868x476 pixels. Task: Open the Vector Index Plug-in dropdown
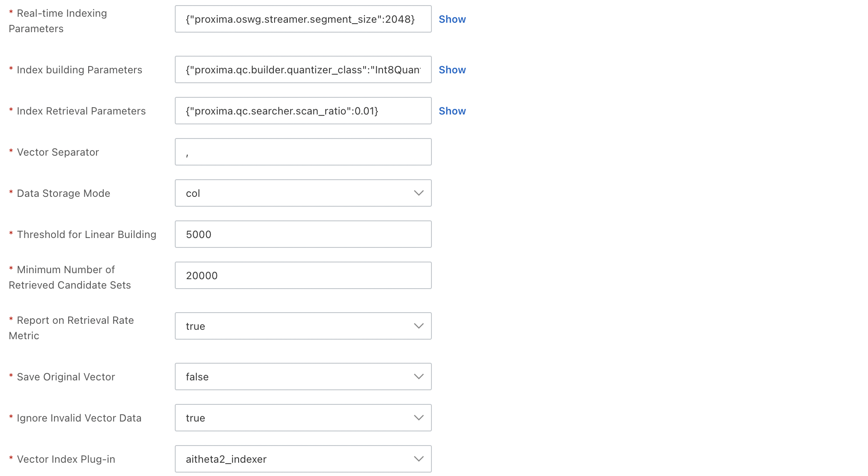(296, 459)
